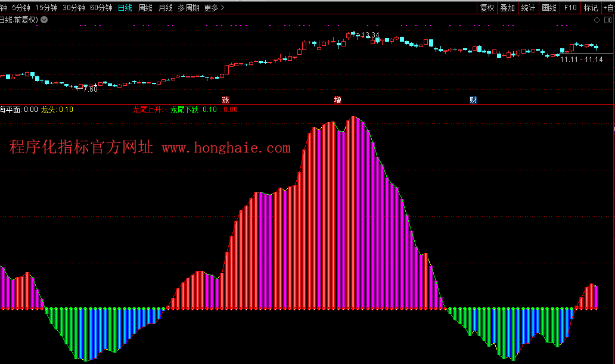Expand the 更多 periods menu
The height and width of the screenshot is (364, 615).
tap(214, 8)
